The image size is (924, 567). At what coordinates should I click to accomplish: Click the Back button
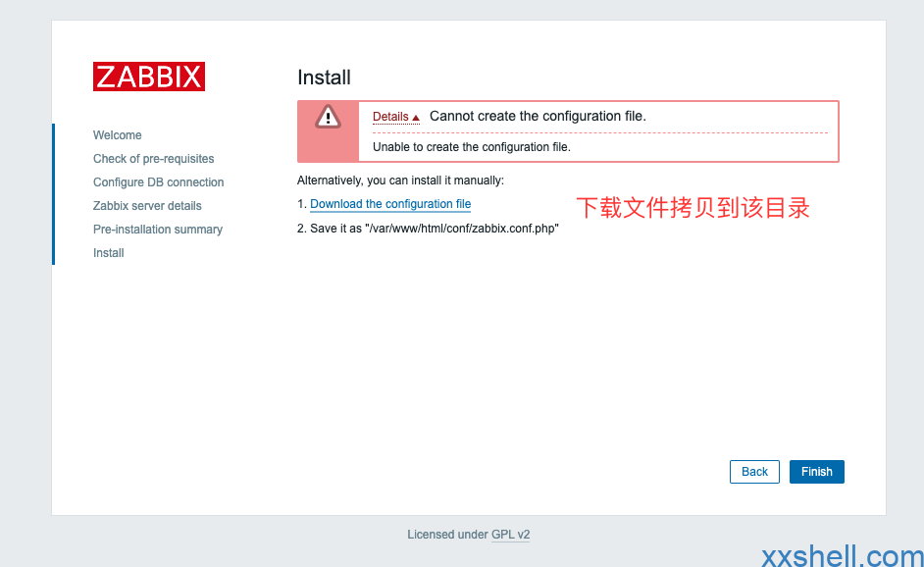754,472
